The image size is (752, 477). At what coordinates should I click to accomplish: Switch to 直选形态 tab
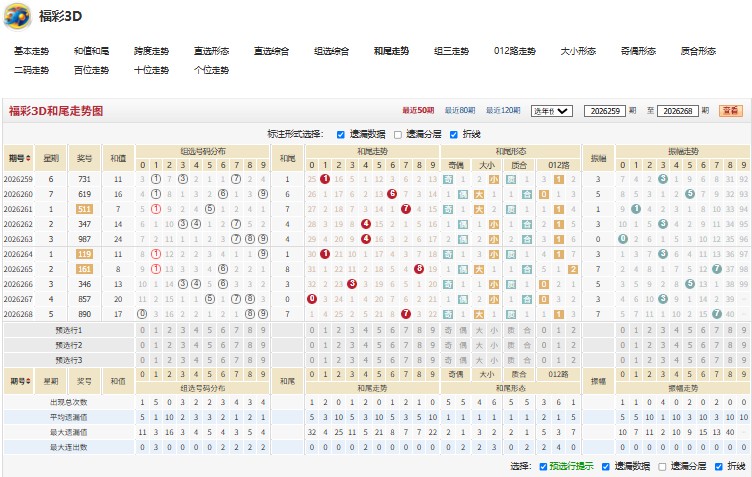(212, 51)
